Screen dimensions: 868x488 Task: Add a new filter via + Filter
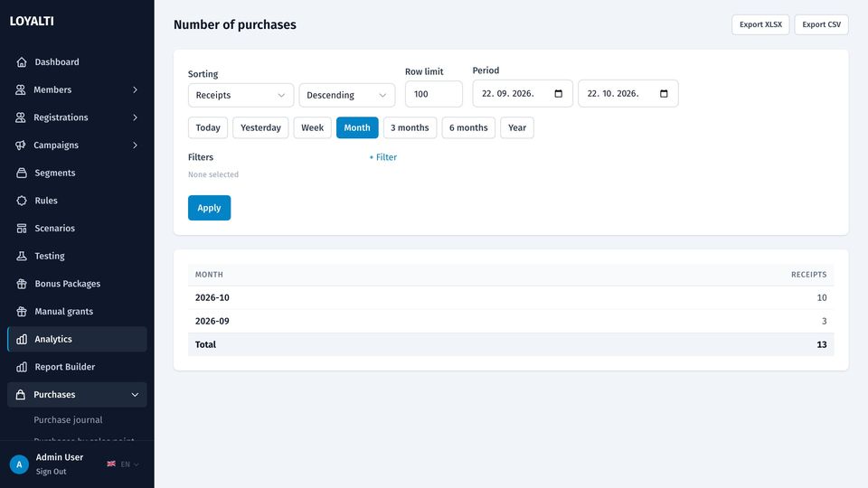click(383, 157)
